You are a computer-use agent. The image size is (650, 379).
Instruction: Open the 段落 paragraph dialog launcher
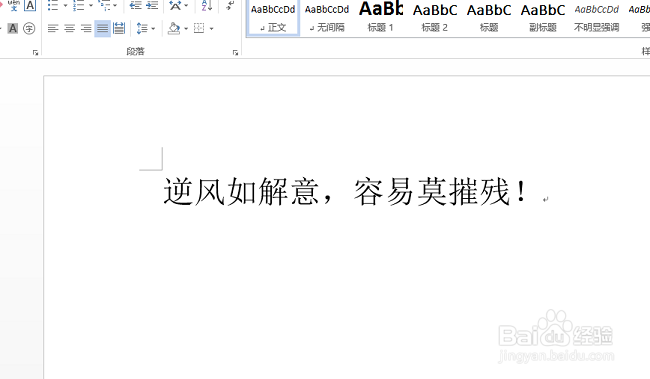point(235,53)
